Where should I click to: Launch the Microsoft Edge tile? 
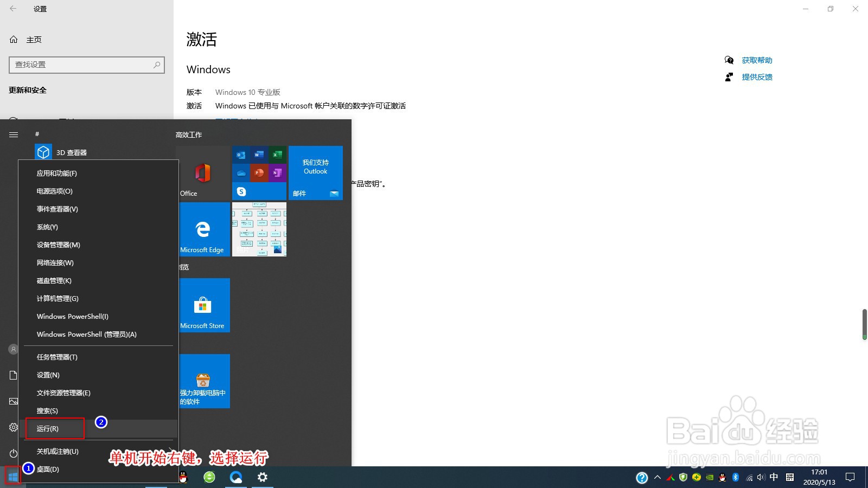[x=203, y=229]
